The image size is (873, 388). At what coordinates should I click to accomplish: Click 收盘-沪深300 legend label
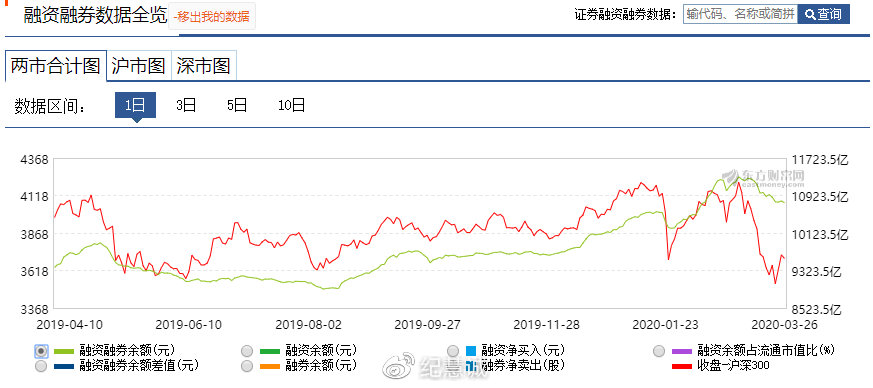coord(733,366)
